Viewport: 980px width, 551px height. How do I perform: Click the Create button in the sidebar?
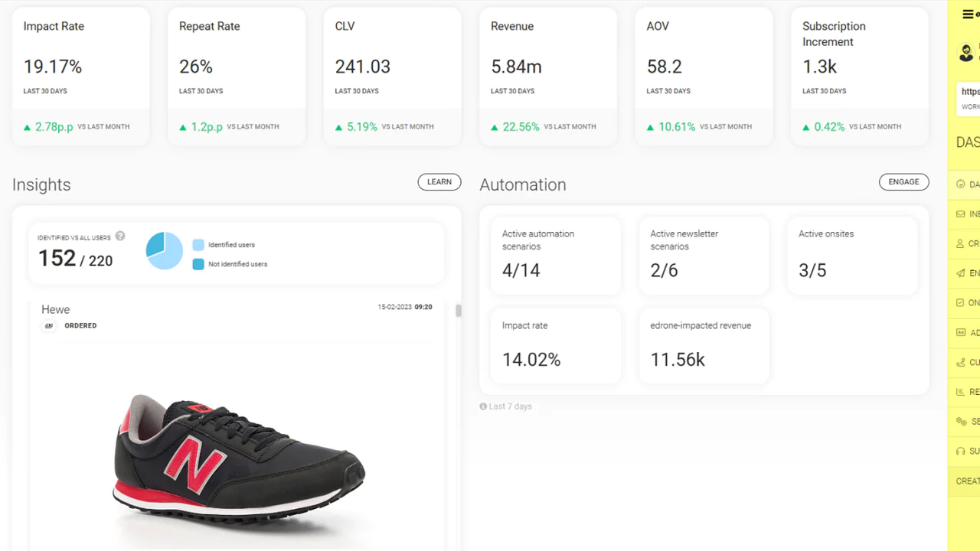point(965,481)
